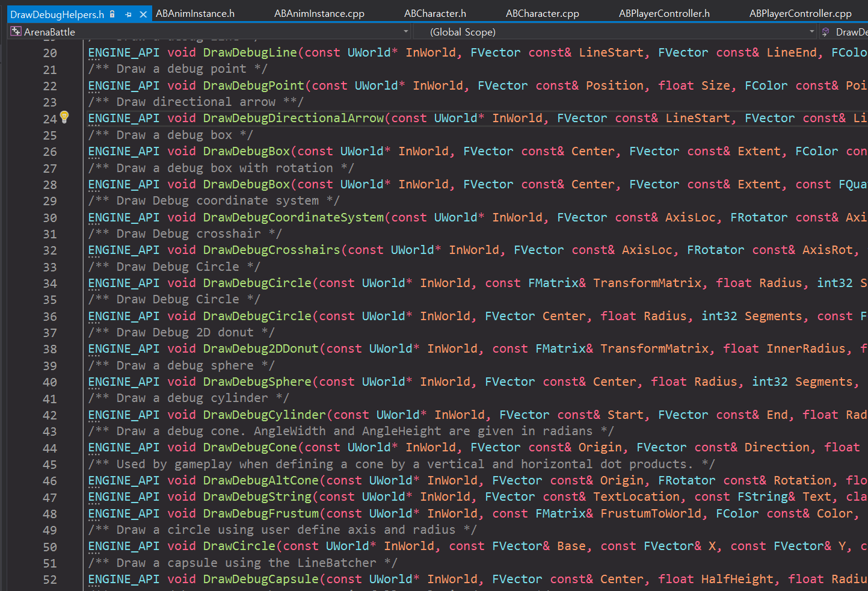Click the AngleWidth and AngleHeight comment
The height and width of the screenshot is (591, 868).
pyautogui.click(x=351, y=431)
